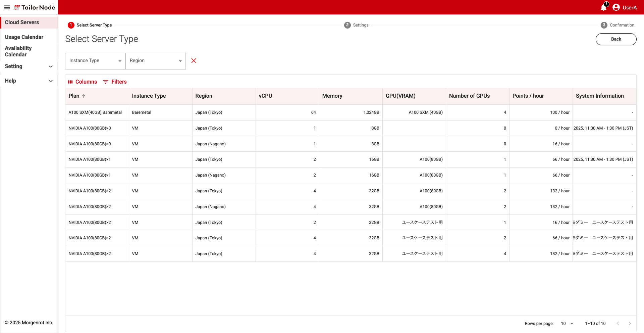The width and height of the screenshot is (644, 333).
Task: Expand the Help sidebar section
Action: pyautogui.click(x=29, y=81)
